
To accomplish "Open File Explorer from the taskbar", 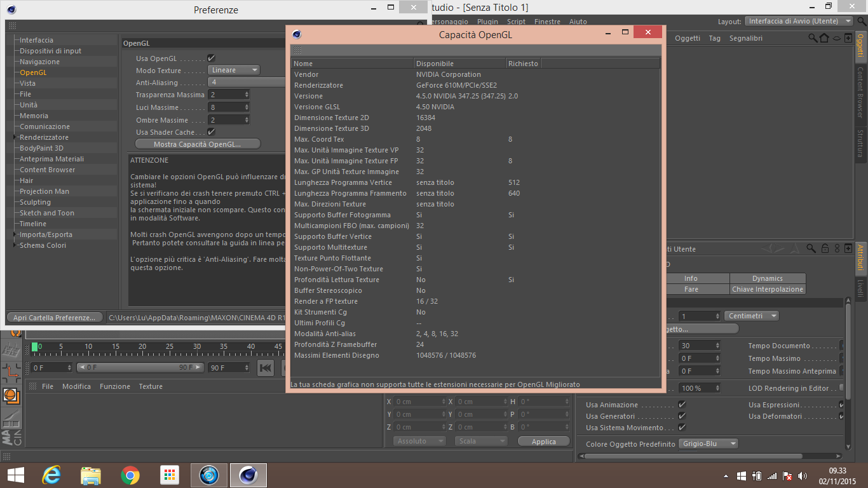I will pyautogui.click(x=91, y=475).
